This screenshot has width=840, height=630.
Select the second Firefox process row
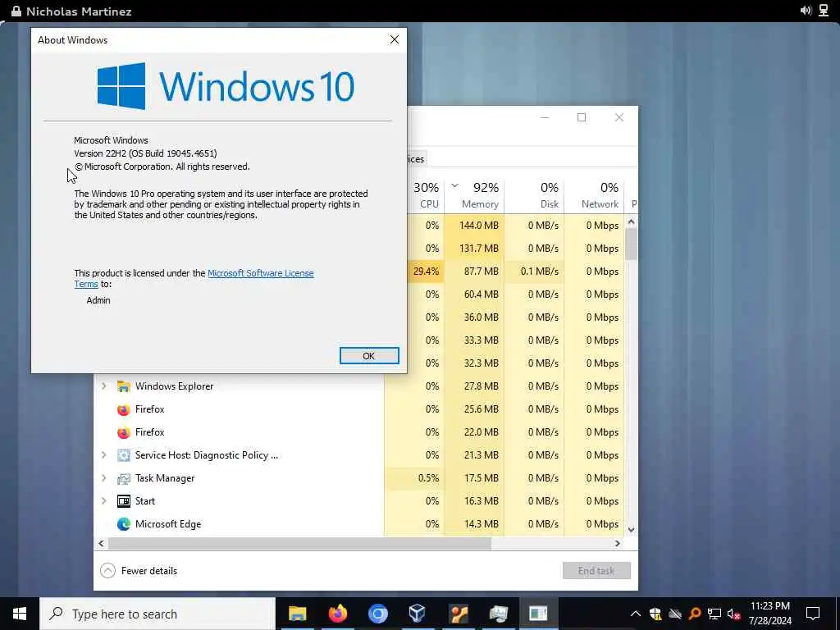(x=359, y=432)
